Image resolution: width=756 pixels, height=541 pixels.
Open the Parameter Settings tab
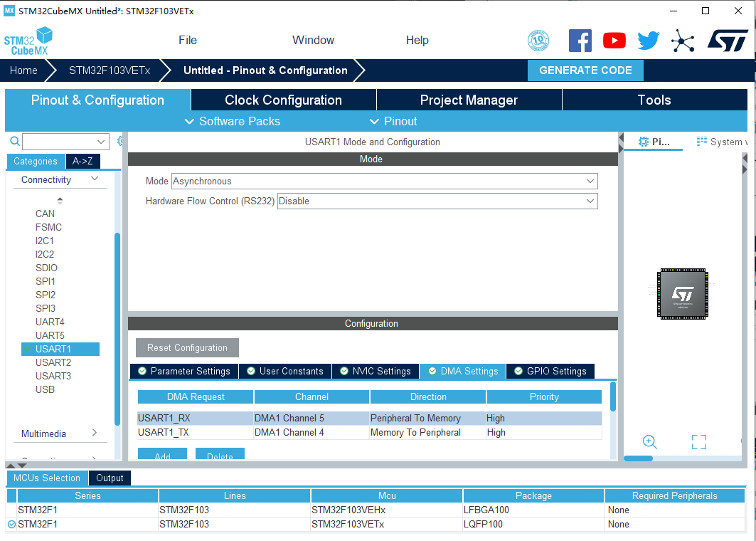[184, 371]
